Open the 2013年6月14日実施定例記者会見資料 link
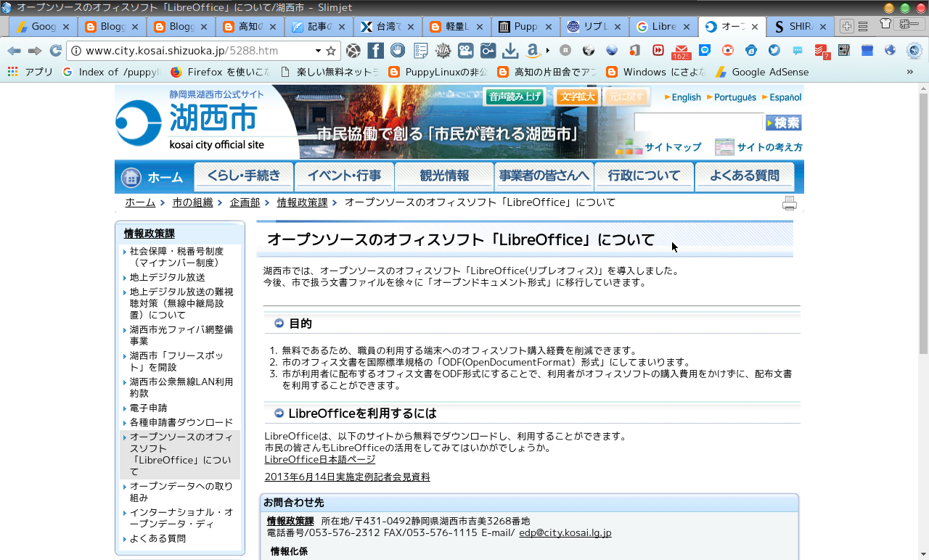929x560 pixels. click(x=347, y=477)
